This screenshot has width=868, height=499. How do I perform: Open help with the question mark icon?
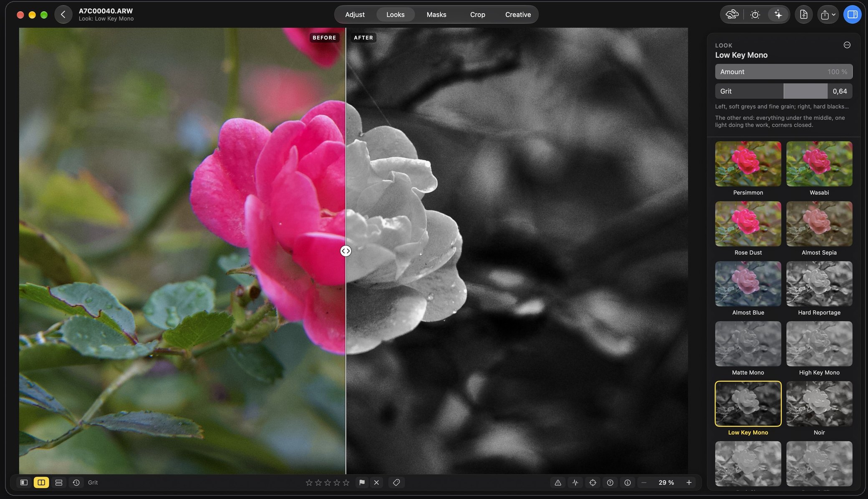610,482
